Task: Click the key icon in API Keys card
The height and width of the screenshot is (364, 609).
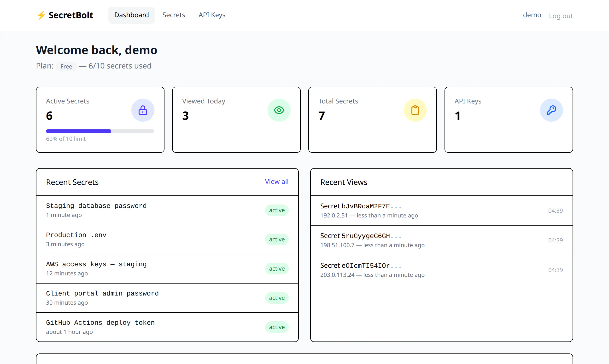Action: tap(551, 110)
